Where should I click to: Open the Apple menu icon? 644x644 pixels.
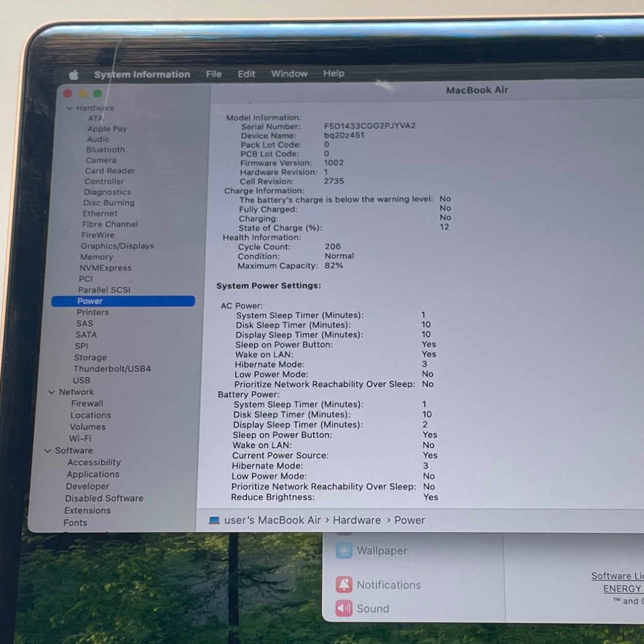click(x=74, y=75)
